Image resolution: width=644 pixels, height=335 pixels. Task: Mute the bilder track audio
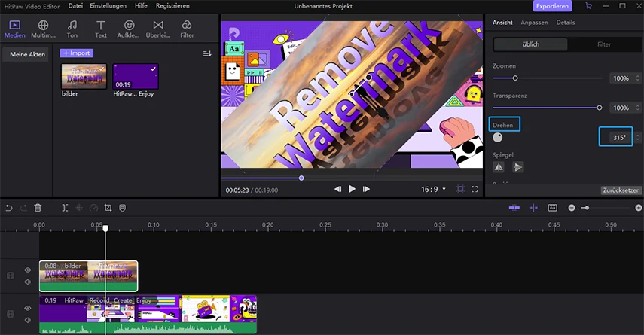point(28,282)
